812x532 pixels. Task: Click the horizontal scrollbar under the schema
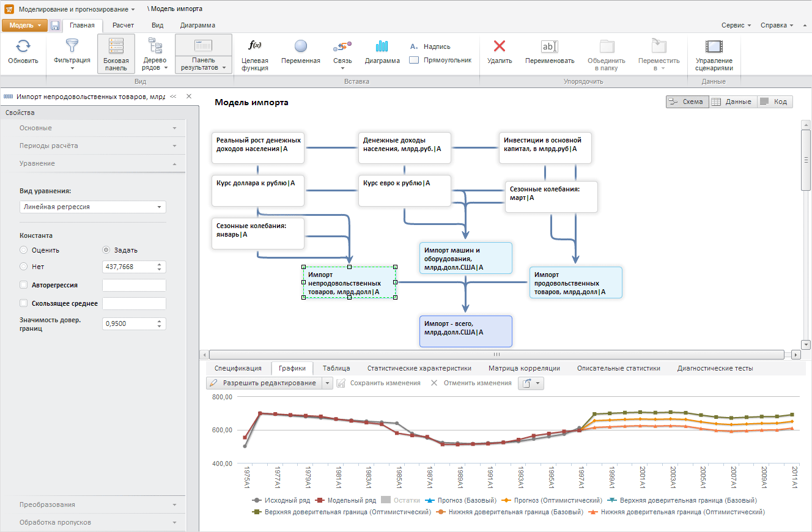[496, 355]
